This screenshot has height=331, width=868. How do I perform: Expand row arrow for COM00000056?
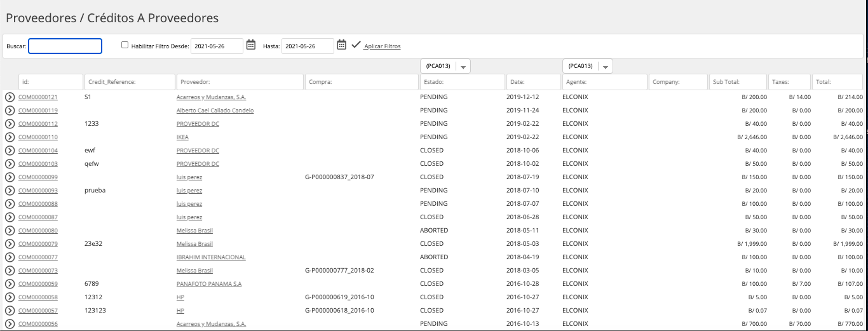10,324
